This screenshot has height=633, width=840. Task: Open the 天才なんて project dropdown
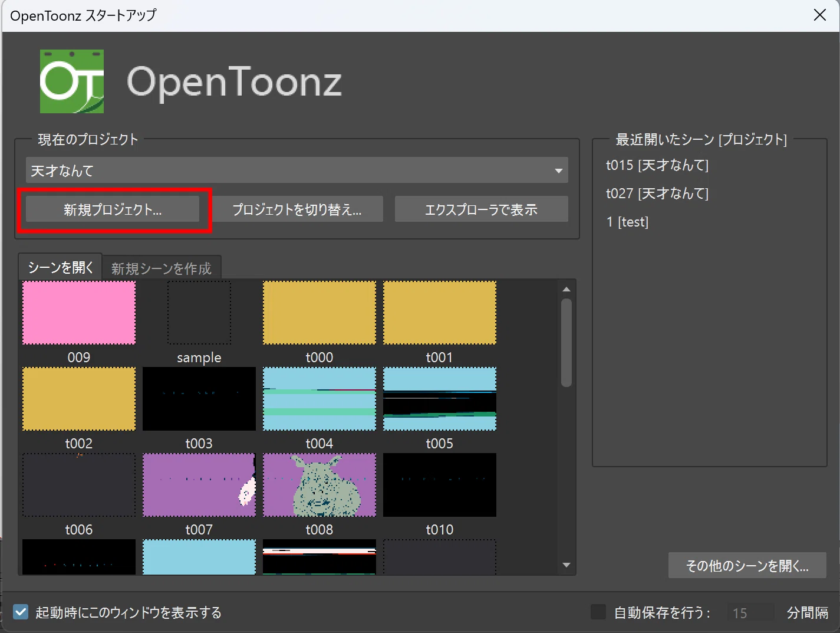(297, 170)
